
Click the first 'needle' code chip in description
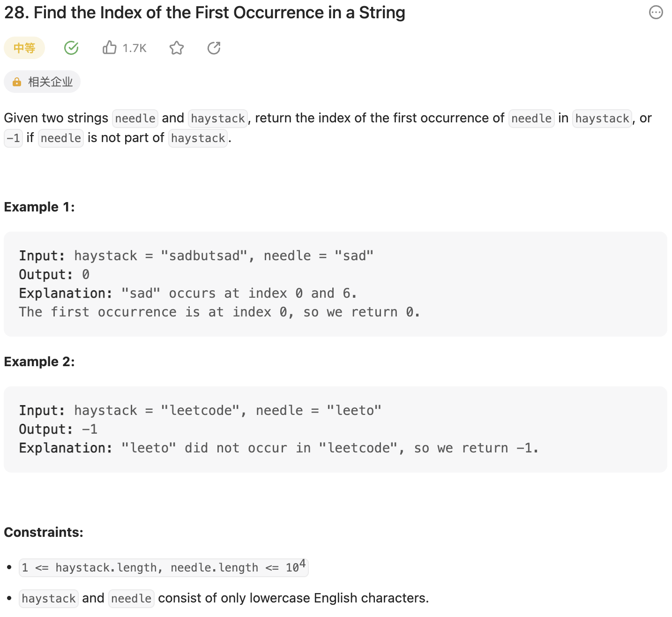135,118
